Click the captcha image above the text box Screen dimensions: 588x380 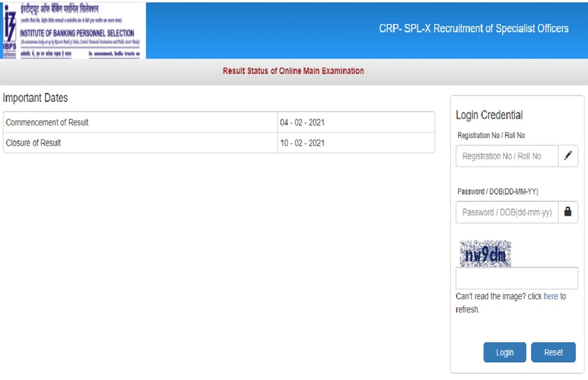(x=485, y=254)
